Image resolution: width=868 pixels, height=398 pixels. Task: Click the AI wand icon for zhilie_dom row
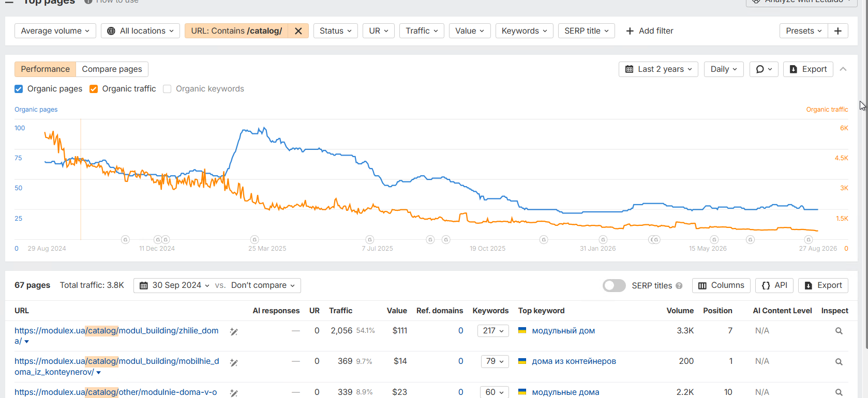pyautogui.click(x=234, y=331)
